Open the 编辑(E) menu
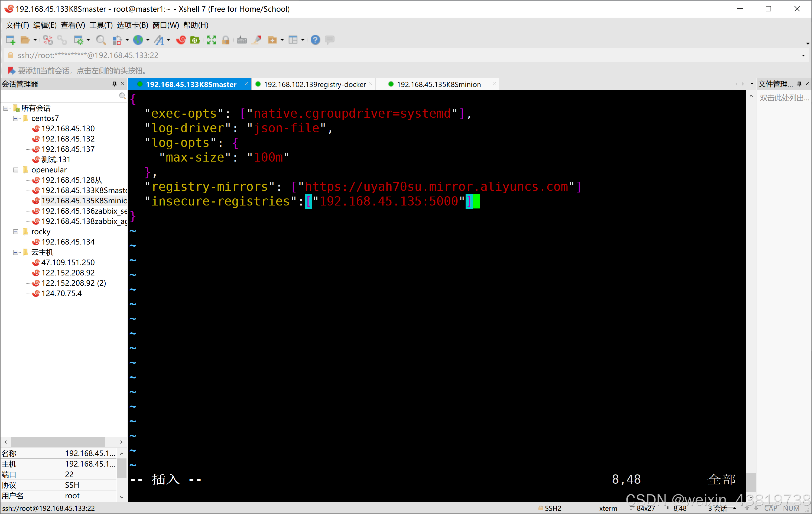 point(44,25)
